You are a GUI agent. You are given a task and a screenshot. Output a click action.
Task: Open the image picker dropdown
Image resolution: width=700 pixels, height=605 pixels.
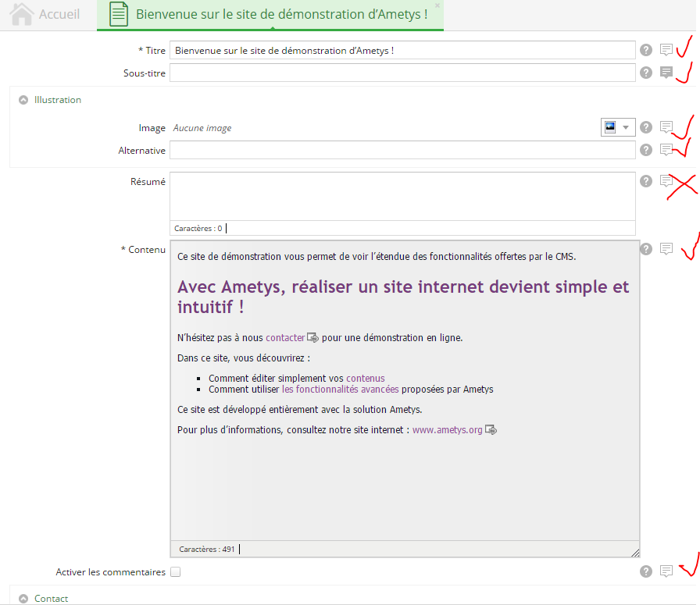pos(618,127)
